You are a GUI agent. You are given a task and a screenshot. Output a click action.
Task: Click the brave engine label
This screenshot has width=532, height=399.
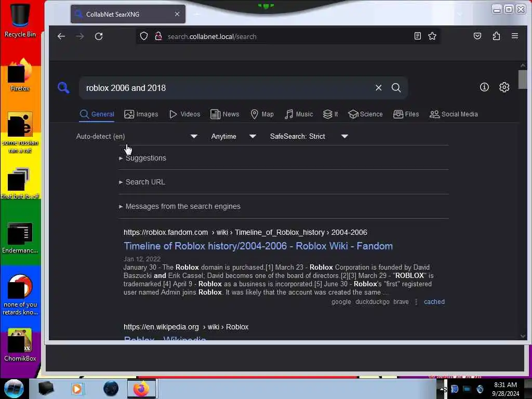pos(401,302)
